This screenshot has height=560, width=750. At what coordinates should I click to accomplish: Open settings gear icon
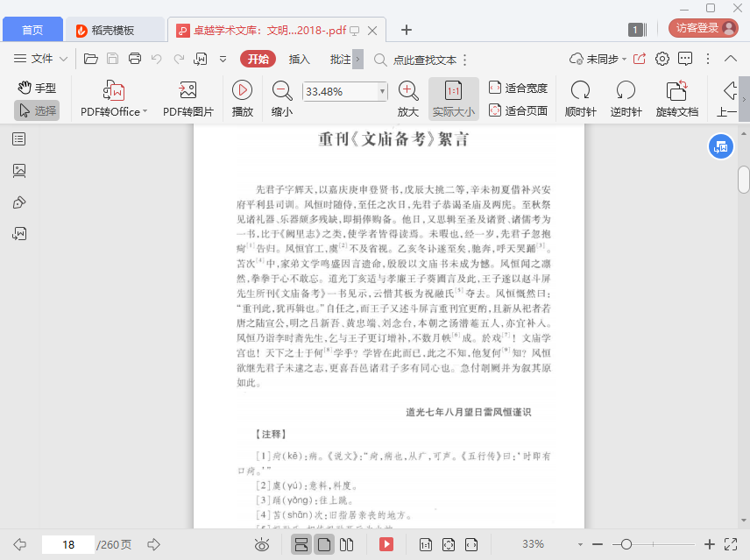[662, 59]
